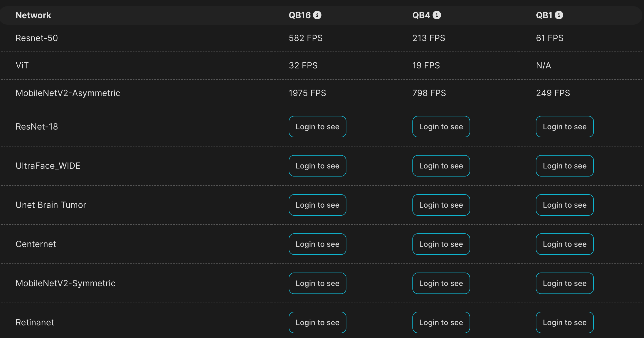The image size is (644, 338).
Task: Select the ViT network name
Action: [22, 65]
